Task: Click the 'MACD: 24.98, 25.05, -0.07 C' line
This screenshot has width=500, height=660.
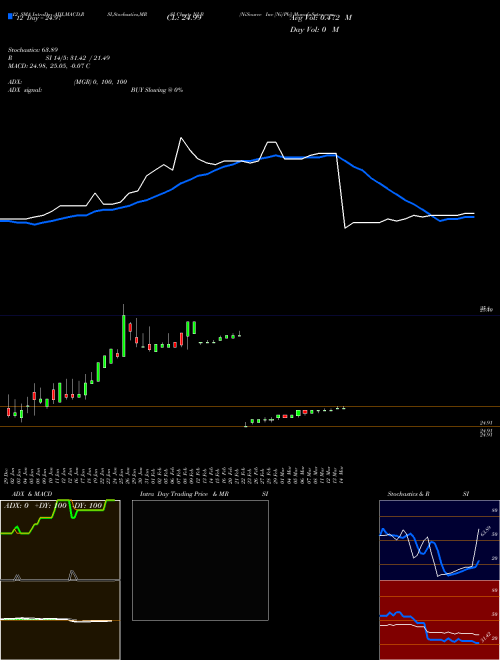Action: click(x=49, y=66)
